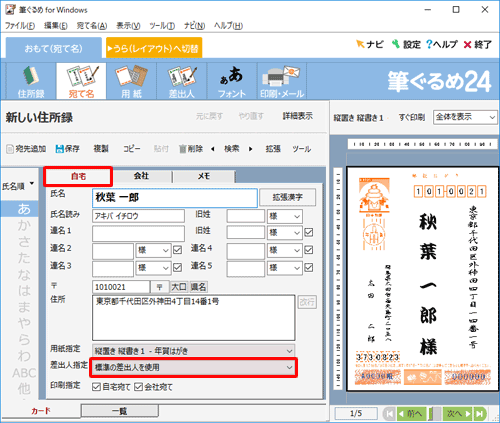The image size is (500, 423).
Task: Go to previous search result arrow
Action: pyautogui.click(x=213, y=149)
